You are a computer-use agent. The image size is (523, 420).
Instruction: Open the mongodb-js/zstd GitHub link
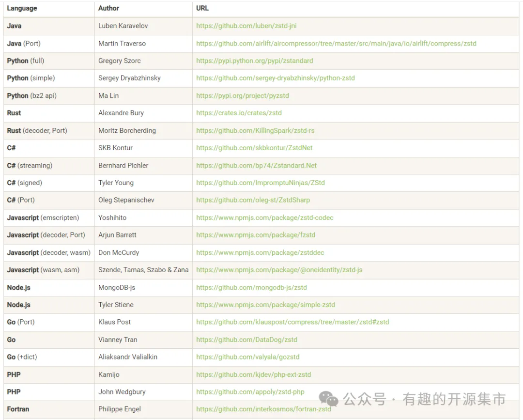click(251, 288)
